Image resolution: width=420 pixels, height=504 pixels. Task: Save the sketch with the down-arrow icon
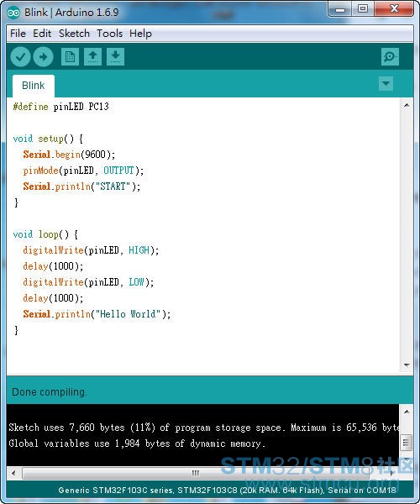115,57
